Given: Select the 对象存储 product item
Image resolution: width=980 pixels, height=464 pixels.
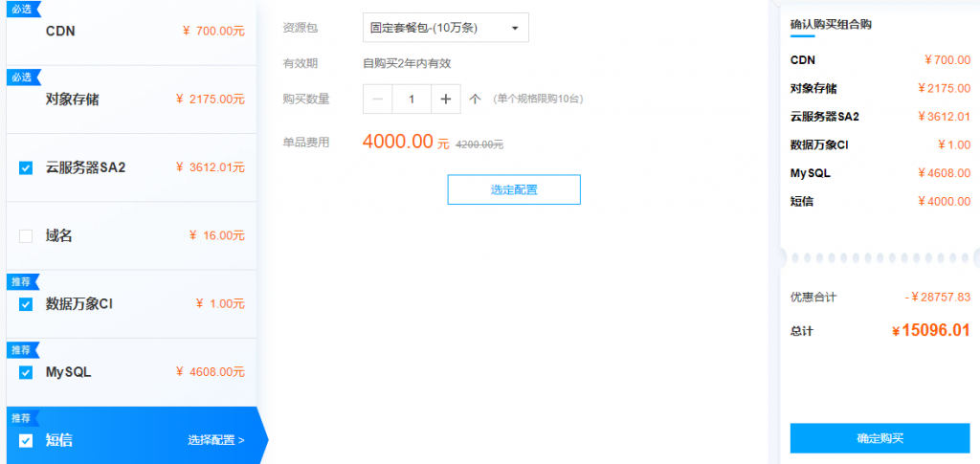Looking at the screenshot, I should (131, 99).
